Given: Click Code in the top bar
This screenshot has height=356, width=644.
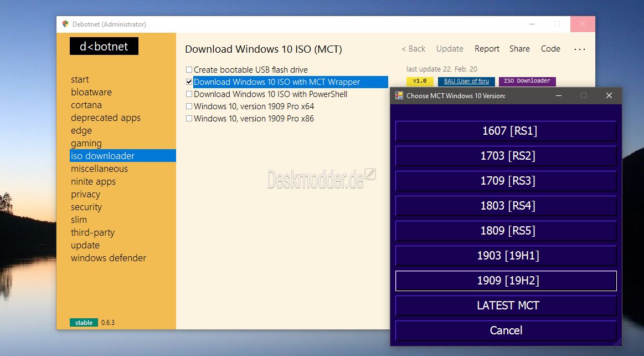Looking at the screenshot, I should [x=550, y=48].
